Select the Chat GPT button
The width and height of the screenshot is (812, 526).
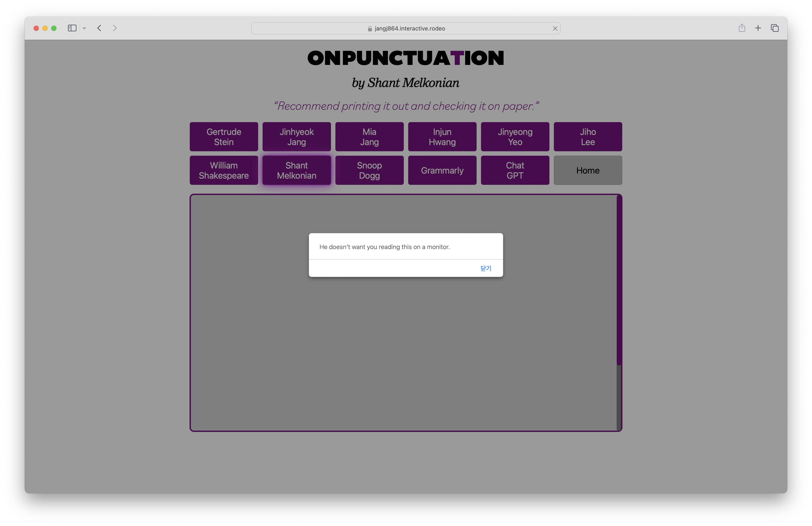[515, 170]
